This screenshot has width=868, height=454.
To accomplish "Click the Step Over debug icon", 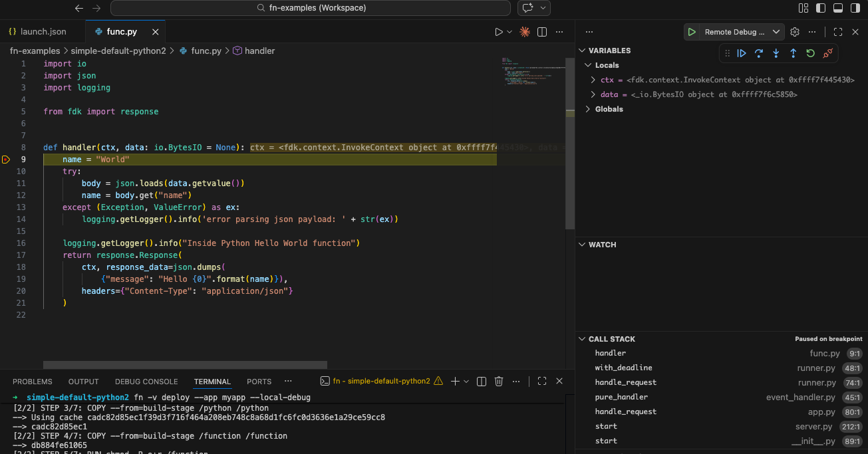I will click(759, 53).
